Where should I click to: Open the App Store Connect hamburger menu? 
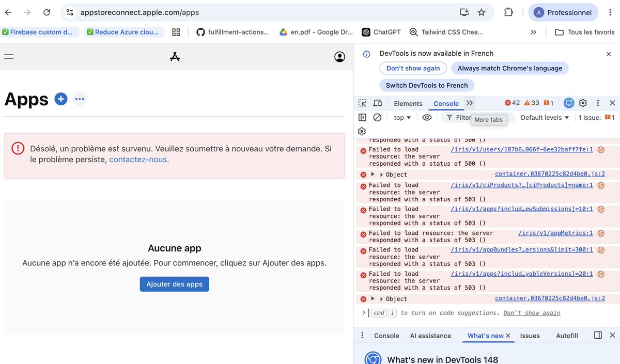pyautogui.click(x=9, y=57)
